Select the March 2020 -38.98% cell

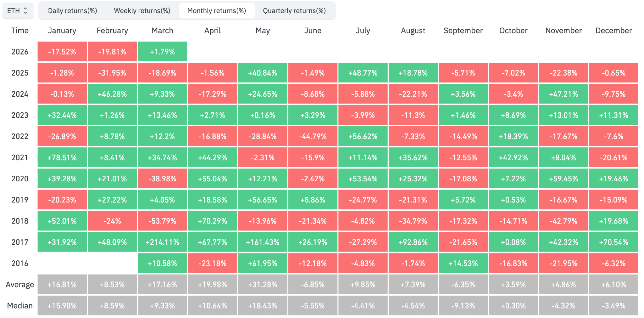[162, 179]
